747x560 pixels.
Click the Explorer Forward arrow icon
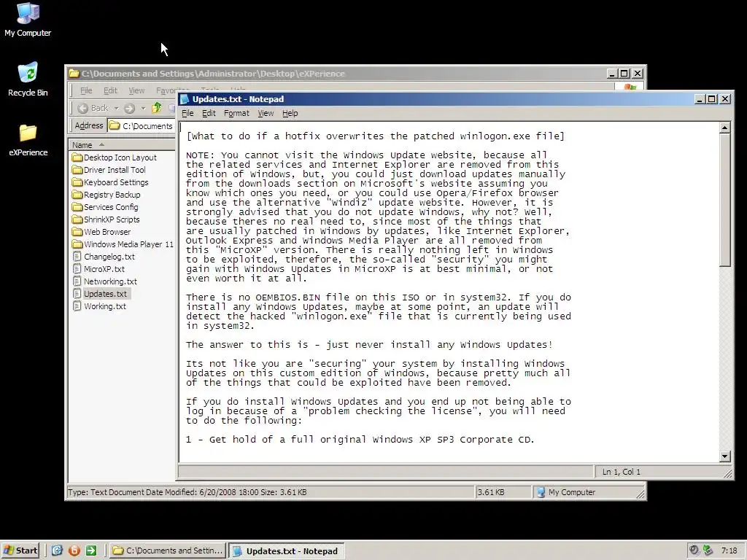point(129,108)
